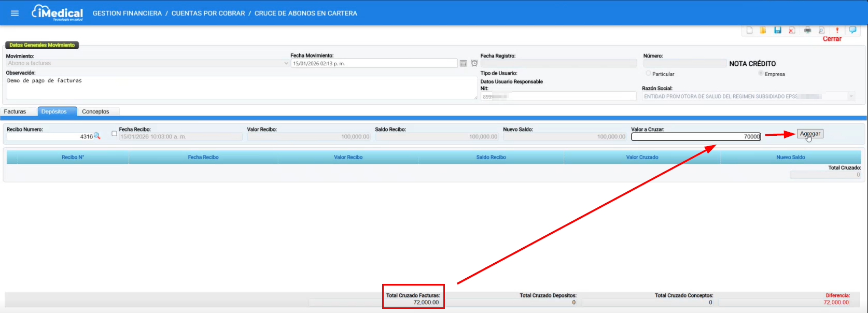This screenshot has height=313, width=868.
Task: Open the document preview magnifier icon
Action: (x=821, y=30)
